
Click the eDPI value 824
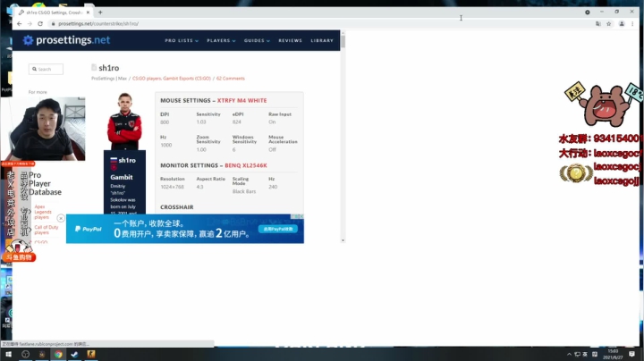[x=237, y=122]
